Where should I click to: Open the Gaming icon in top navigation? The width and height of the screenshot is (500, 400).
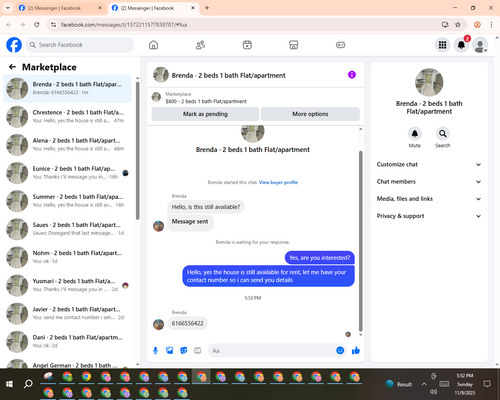tap(340, 45)
